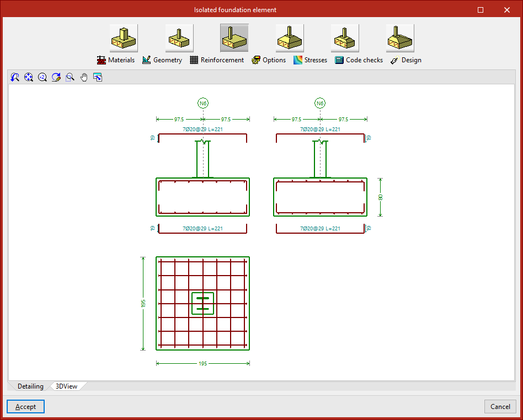Click bottom rebar label 7Ø20@29 L=221 right elevation
The image size is (523, 420).
(x=320, y=229)
